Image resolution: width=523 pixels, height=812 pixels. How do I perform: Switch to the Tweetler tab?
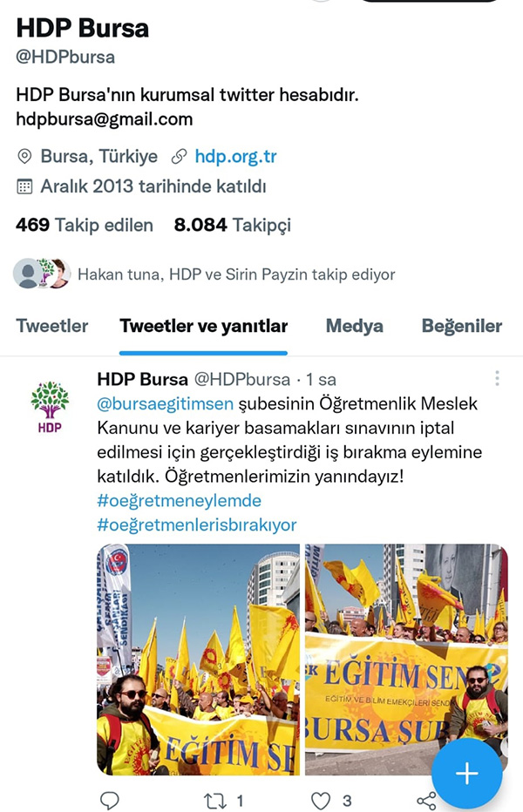51,326
